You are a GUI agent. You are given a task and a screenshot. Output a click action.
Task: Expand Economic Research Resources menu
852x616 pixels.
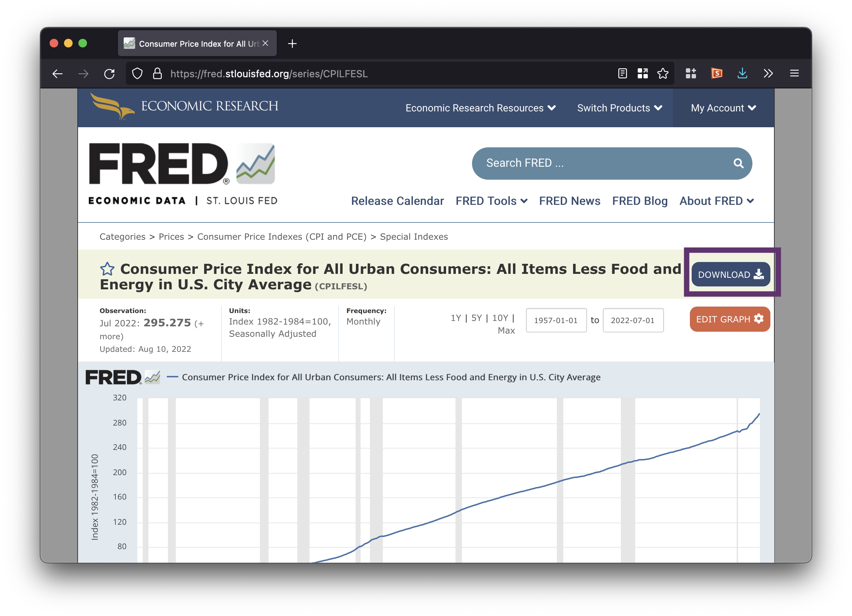pos(480,108)
